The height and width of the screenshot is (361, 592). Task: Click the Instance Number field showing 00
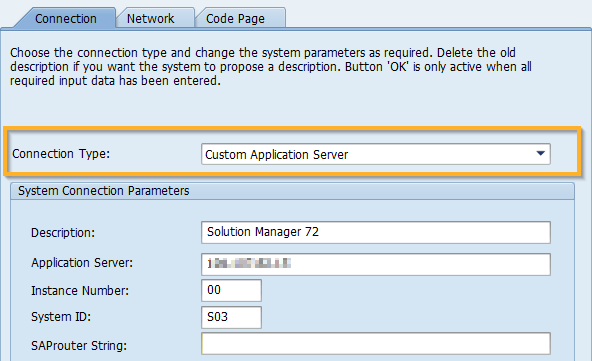click(x=231, y=290)
